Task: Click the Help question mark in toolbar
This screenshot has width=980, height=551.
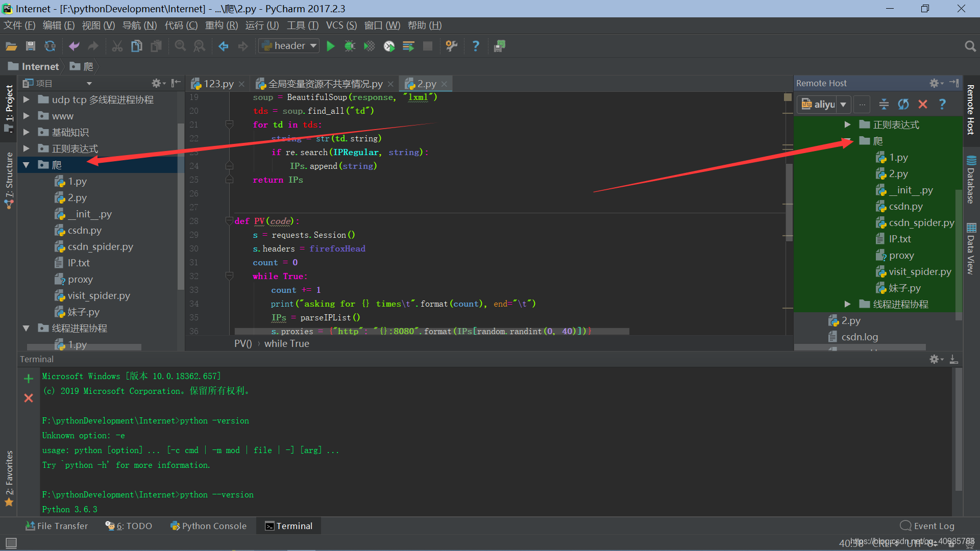Action: (476, 46)
